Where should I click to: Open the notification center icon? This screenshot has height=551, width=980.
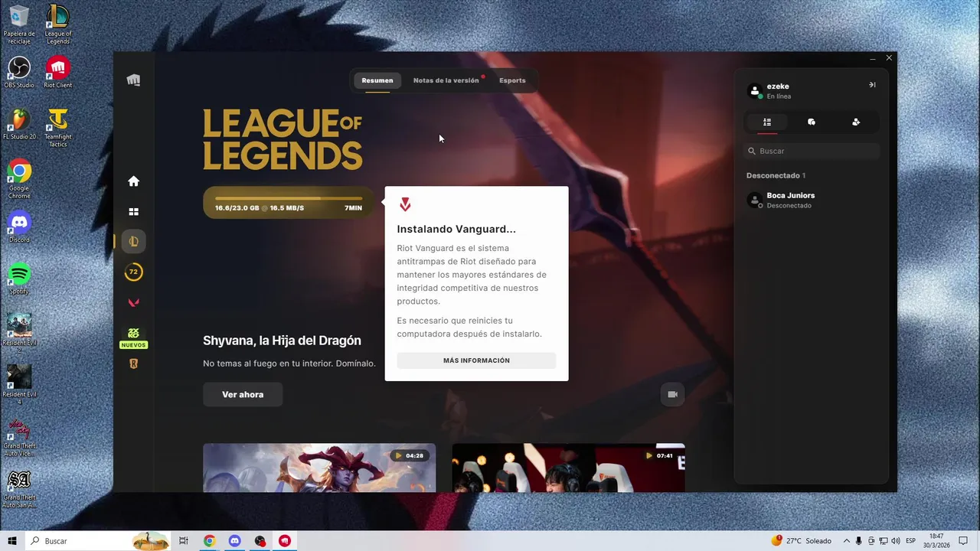pos(963,541)
